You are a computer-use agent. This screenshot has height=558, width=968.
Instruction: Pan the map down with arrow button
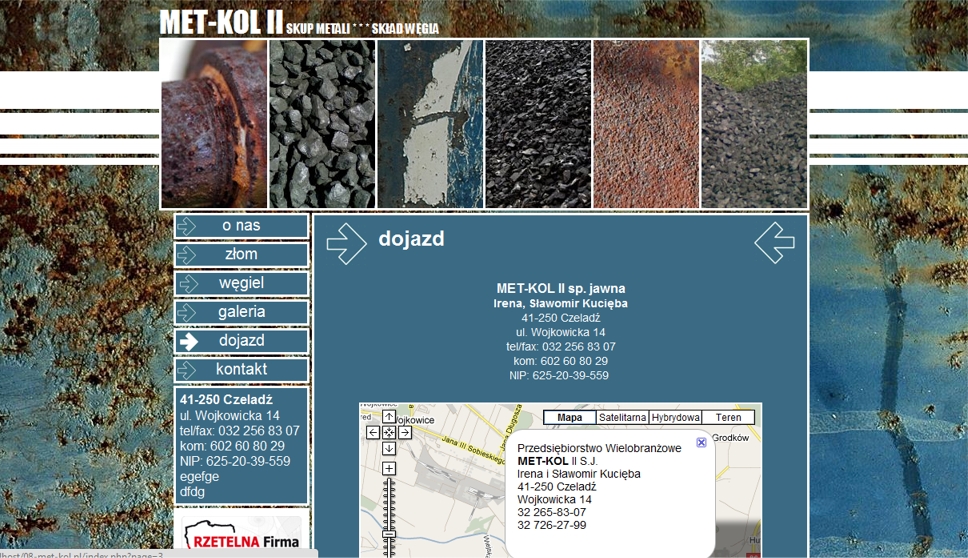point(389,449)
